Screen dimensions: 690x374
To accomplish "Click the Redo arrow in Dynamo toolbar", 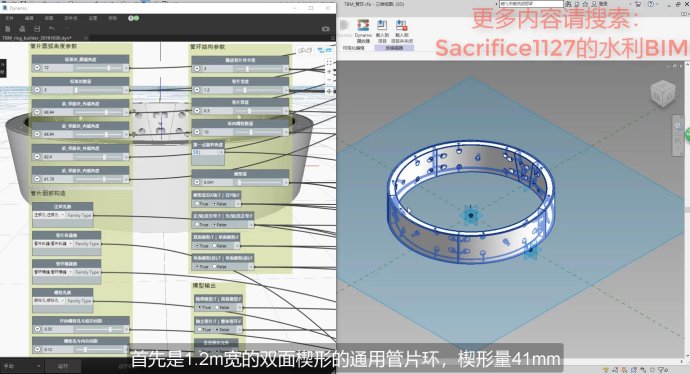I will click(66, 29).
